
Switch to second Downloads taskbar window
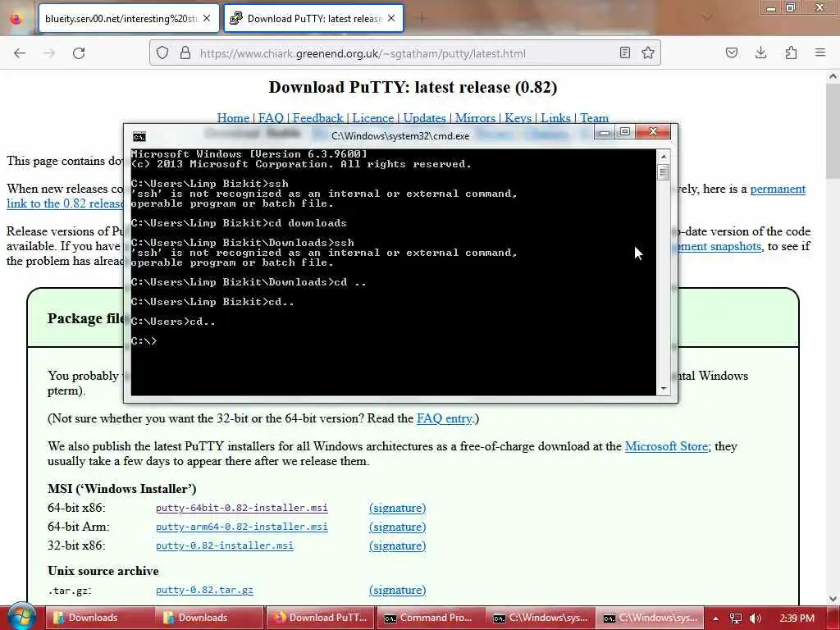(x=209, y=618)
